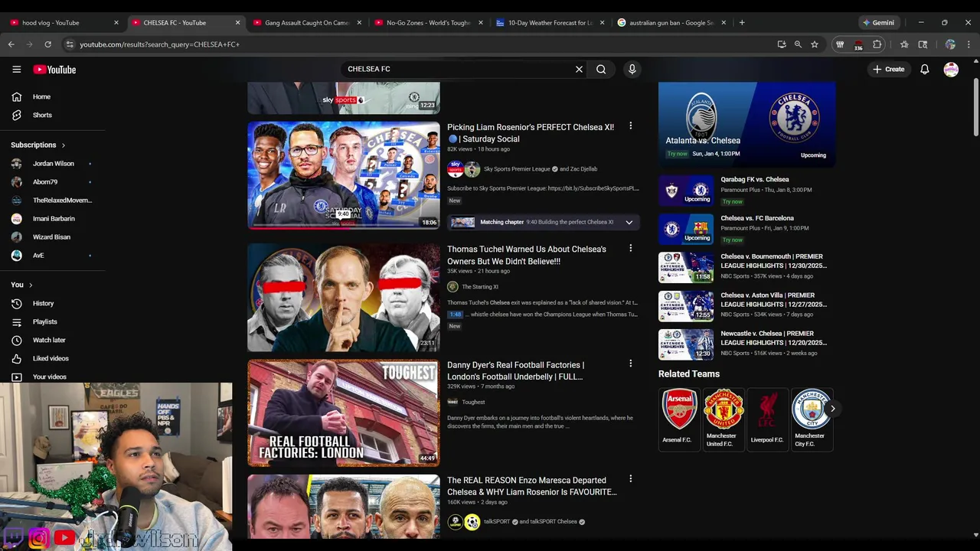The height and width of the screenshot is (551, 980).
Task: Reload the page in browser toolbar
Action: pyautogui.click(x=47, y=44)
